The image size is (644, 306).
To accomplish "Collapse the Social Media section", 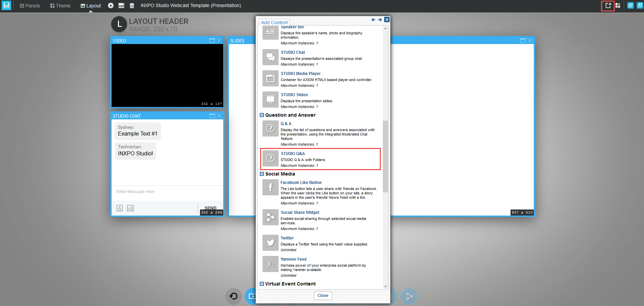I will (262, 174).
